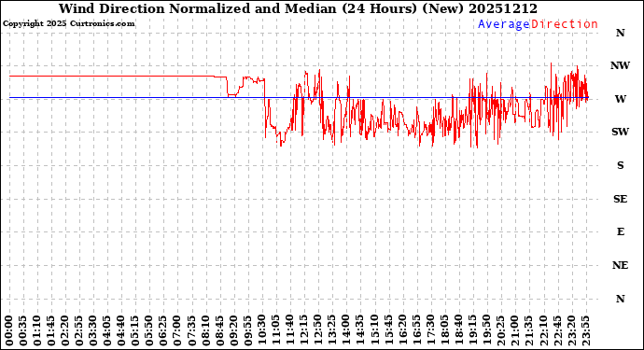Click the "04:05" time axis label
Viewport: 644px width, 350px height.
(x=107, y=330)
